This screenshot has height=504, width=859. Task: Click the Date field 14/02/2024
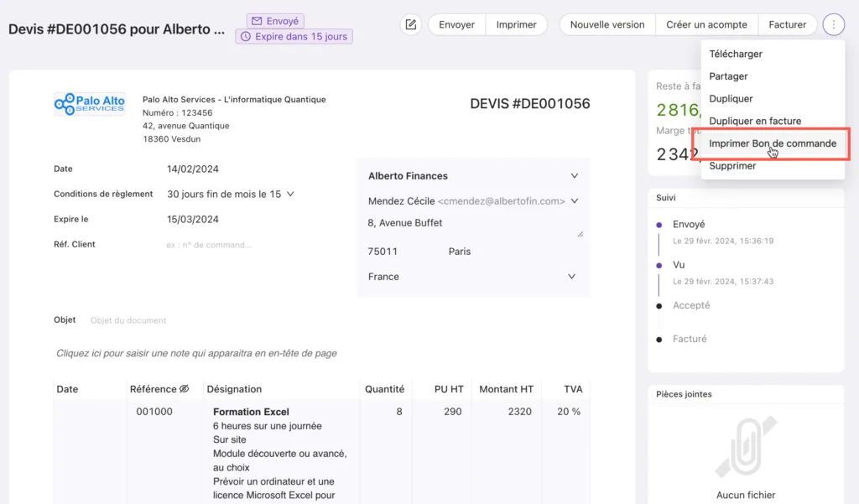pyautogui.click(x=193, y=169)
